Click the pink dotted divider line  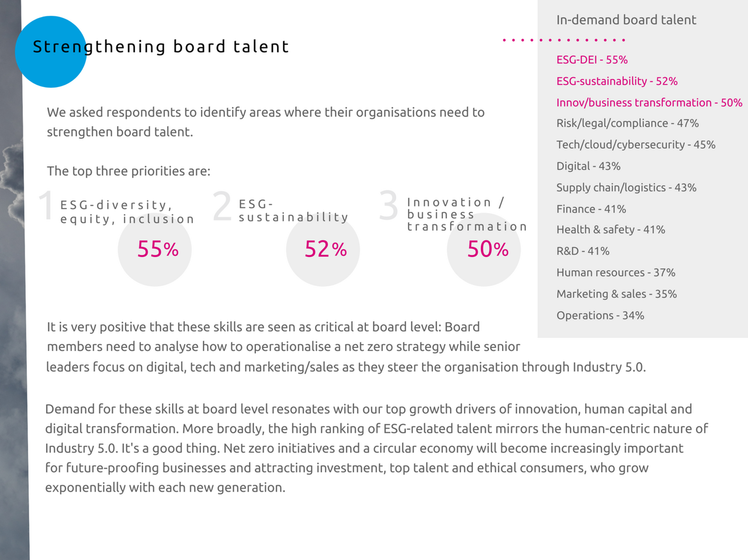pyautogui.click(x=564, y=40)
